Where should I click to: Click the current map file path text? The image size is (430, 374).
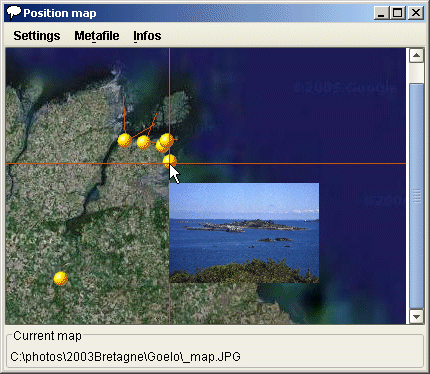125,357
